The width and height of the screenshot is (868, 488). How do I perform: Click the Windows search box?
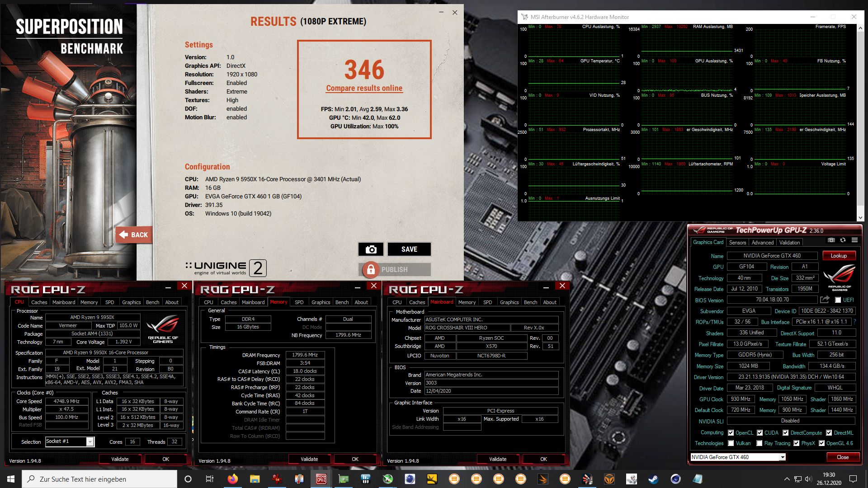click(99, 479)
